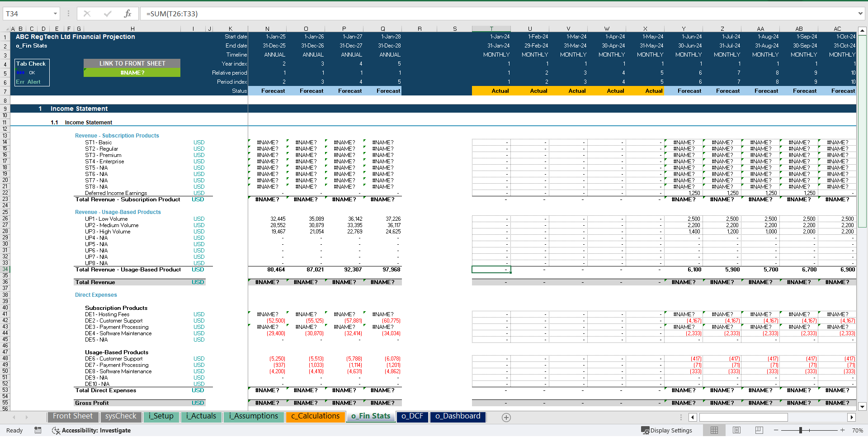Click the formula bar input with =SUM(T26:T33)

pos(497,14)
